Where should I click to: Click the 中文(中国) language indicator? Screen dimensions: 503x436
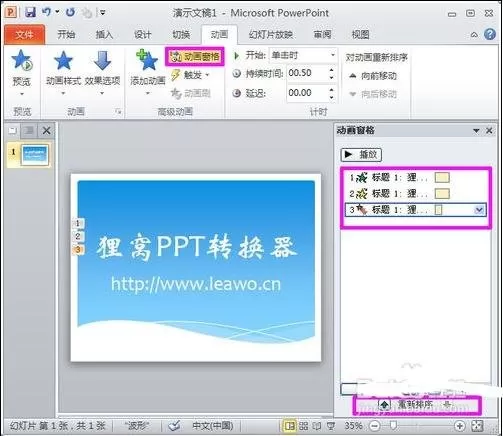[x=212, y=426]
